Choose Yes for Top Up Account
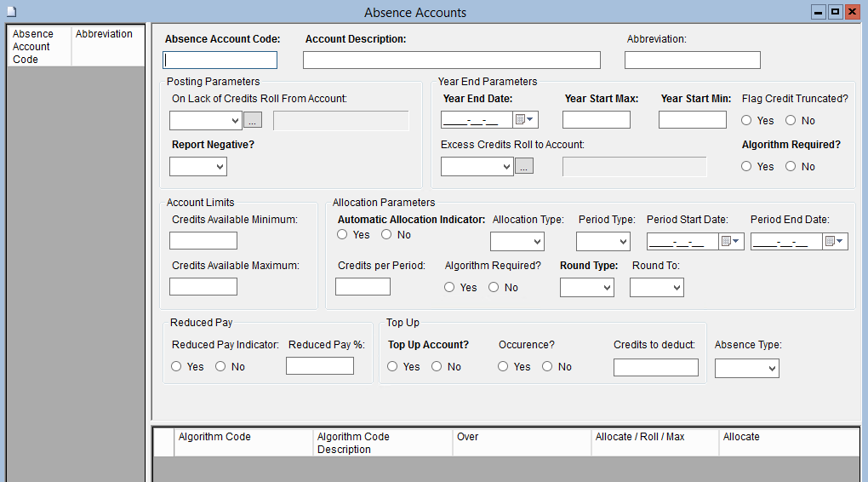868x482 pixels. click(x=392, y=367)
